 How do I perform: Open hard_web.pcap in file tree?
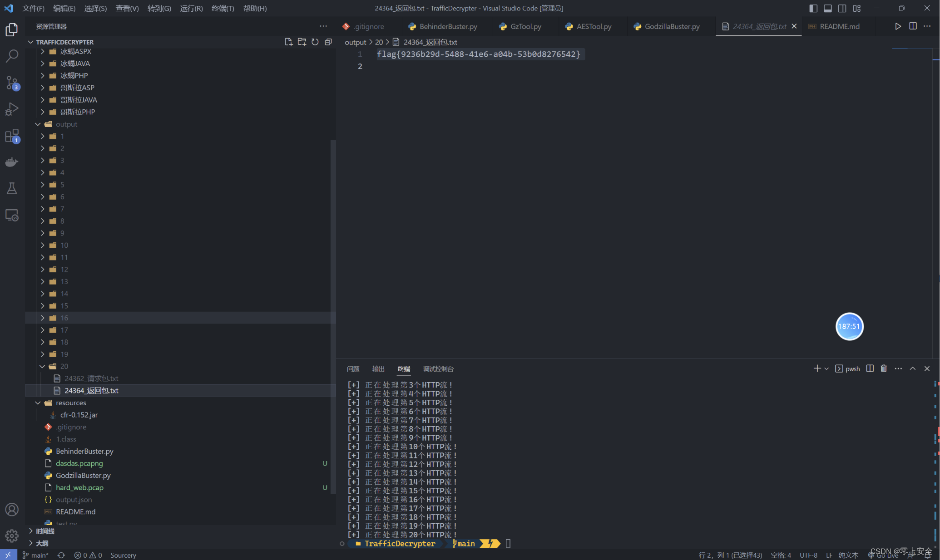tap(79, 487)
